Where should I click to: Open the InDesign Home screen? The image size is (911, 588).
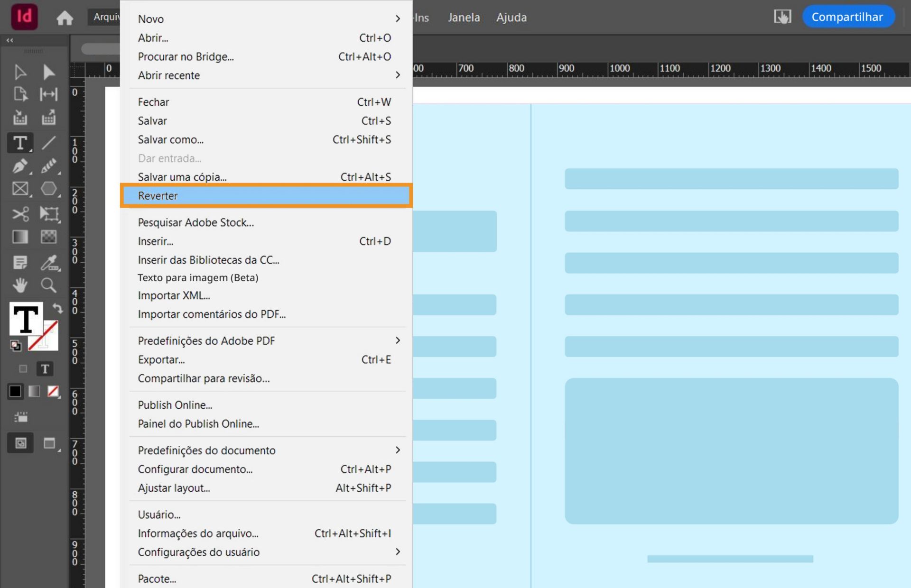pos(65,17)
